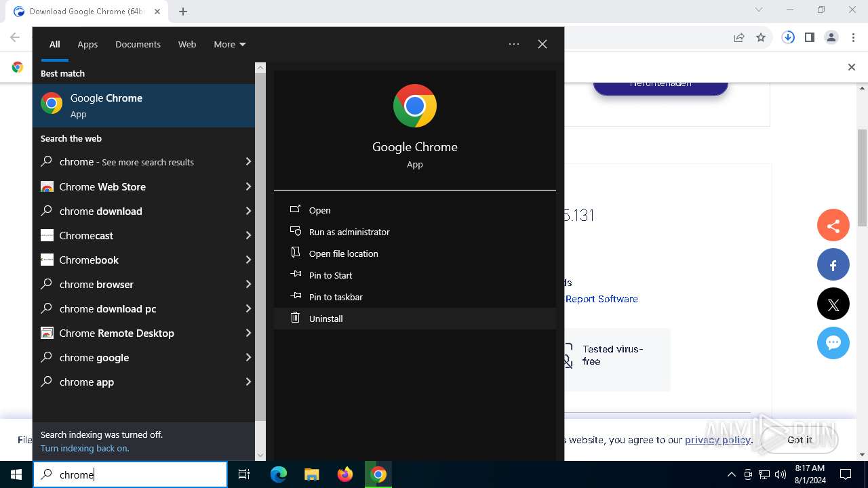Screen dimensions: 868x488
Task: Open Google Chrome best match result
Action: tap(144, 106)
